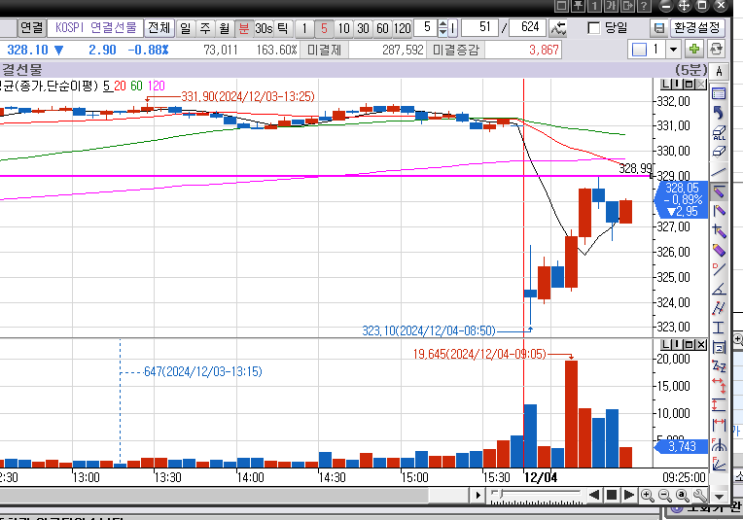The image size is (743, 520).
Task: Click the chart compare line icon
Action: (x=558, y=28)
